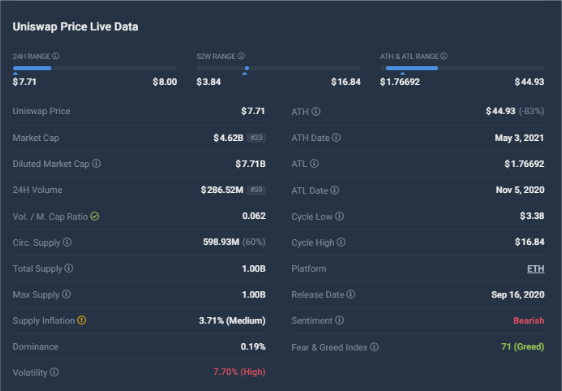
Task: Click the yellow warning icon by Supply Inflation
Action: pos(82,320)
